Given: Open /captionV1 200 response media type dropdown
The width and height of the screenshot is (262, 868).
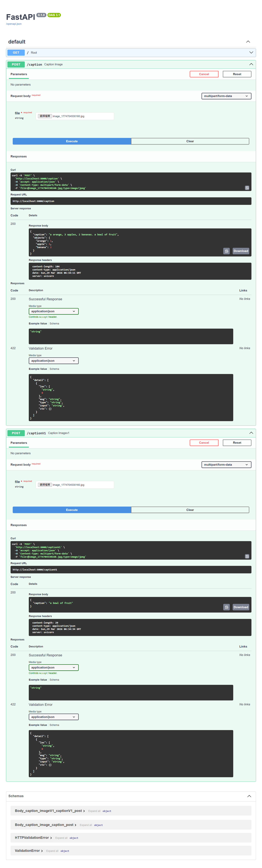Looking at the screenshot, I should [53, 667].
